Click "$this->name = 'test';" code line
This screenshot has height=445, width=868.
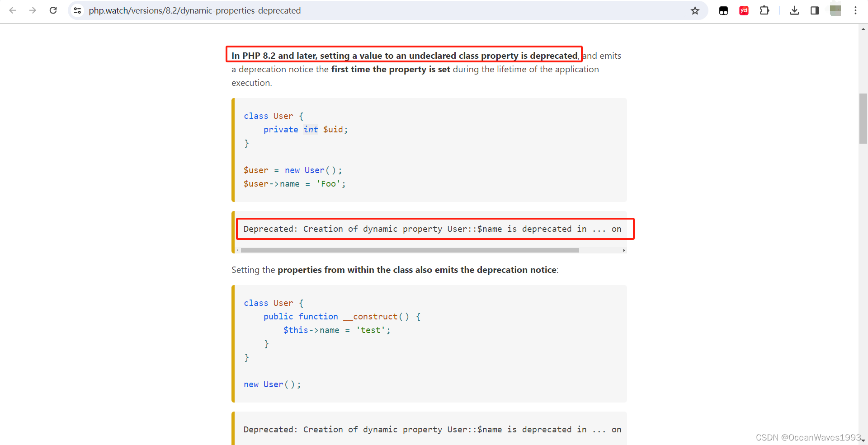[337, 330]
